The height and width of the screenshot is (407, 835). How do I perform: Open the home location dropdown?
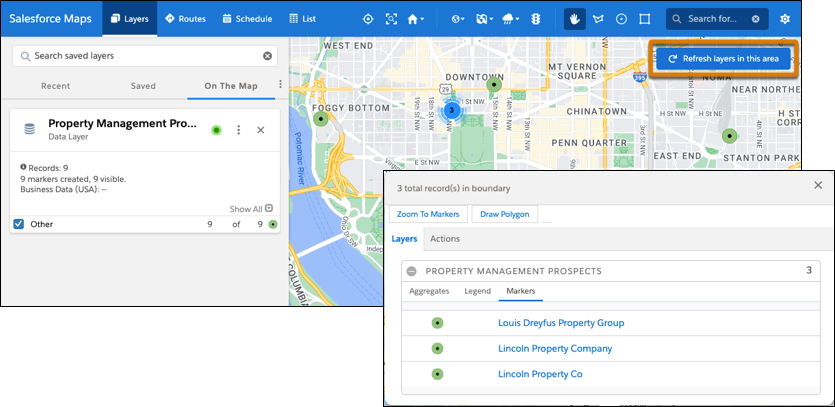click(415, 19)
